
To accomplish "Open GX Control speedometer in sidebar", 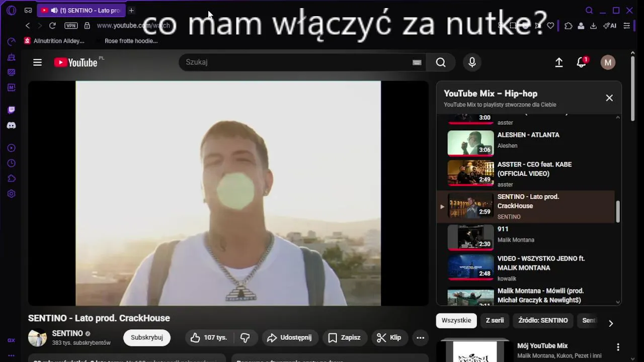I will click(11, 41).
